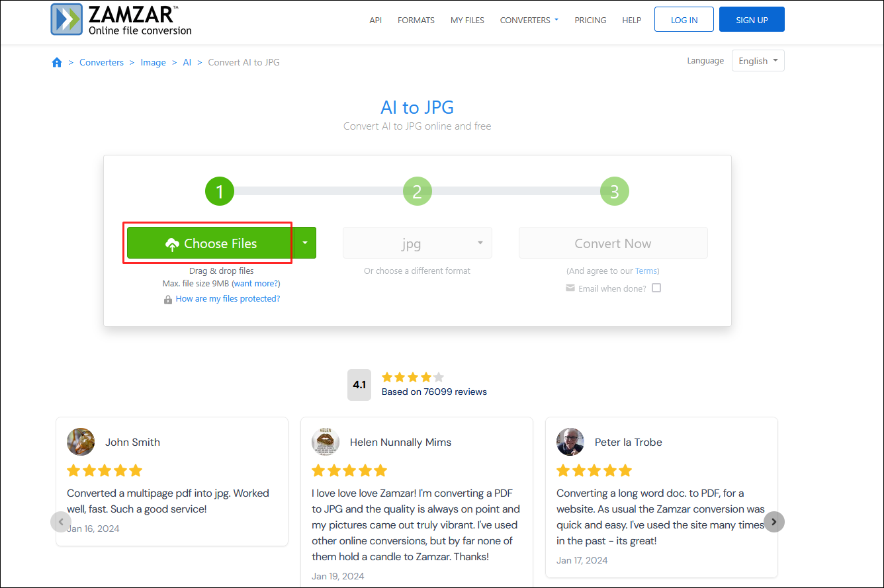Click the want more? link
The image size is (884, 588).
256,283
